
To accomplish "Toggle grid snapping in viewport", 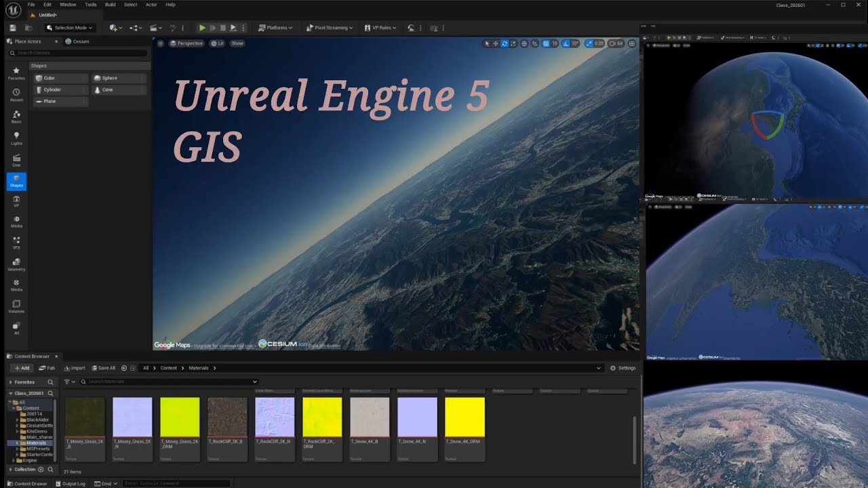I will 546,43.
